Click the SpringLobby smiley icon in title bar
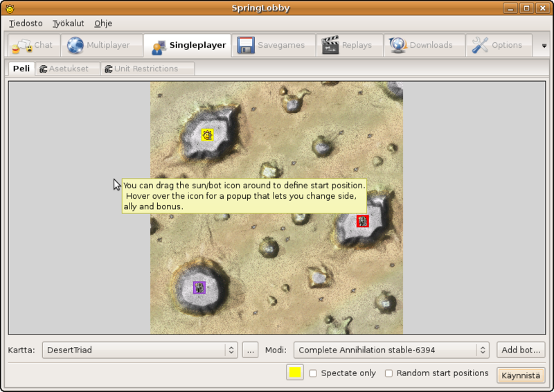 click(x=10, y=8)
